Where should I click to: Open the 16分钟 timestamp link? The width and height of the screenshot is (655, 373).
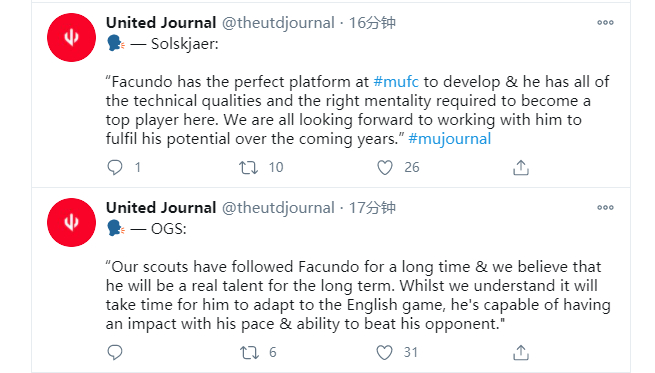tap(372, 23)
